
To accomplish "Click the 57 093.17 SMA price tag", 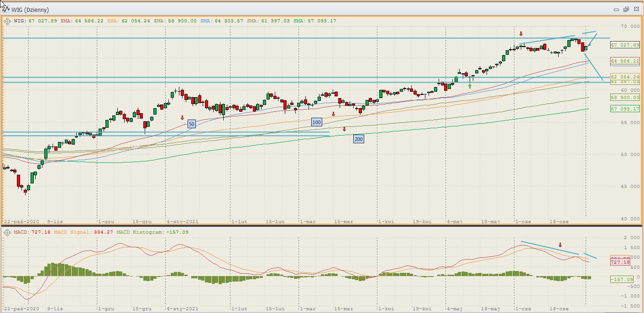I will [624, 109].
